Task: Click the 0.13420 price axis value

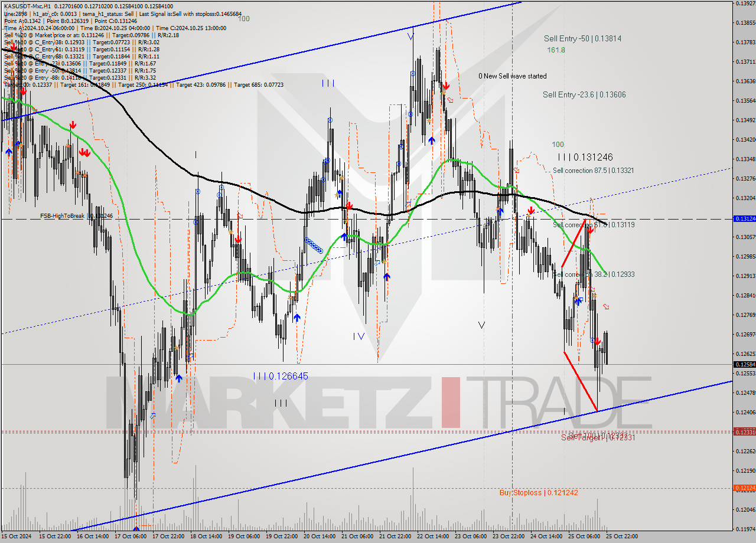Action: point(745,139)
